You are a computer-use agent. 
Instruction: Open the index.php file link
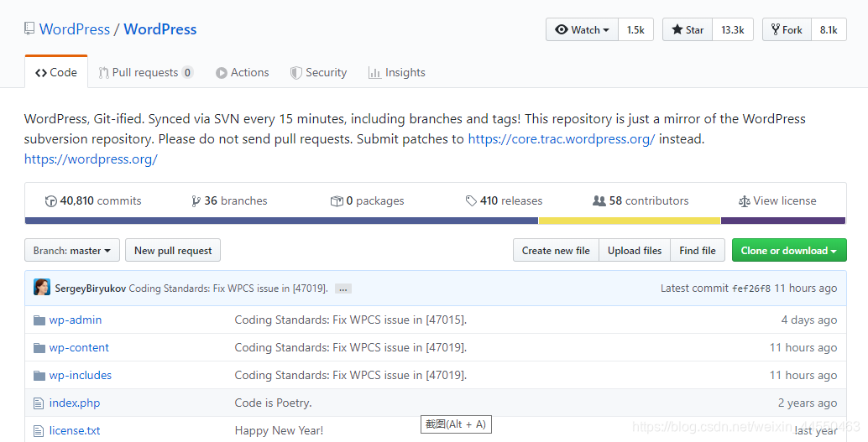click(x=75, y=403)
